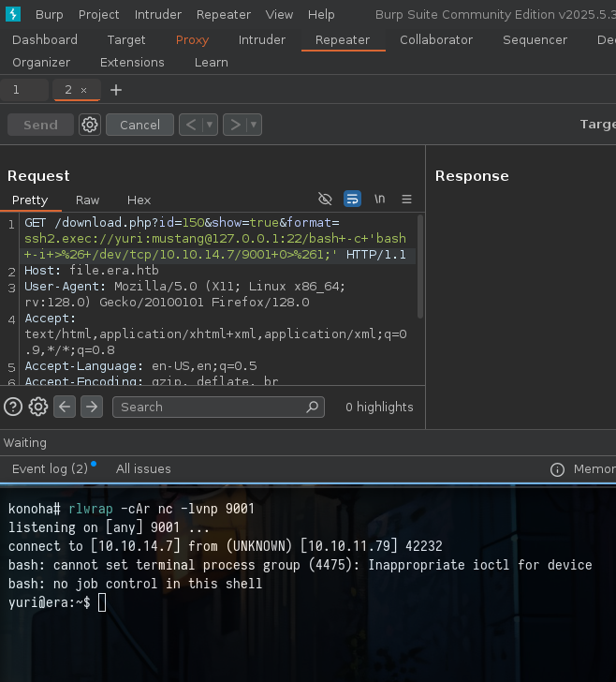Open the Help menu

(x=321, y=14)
